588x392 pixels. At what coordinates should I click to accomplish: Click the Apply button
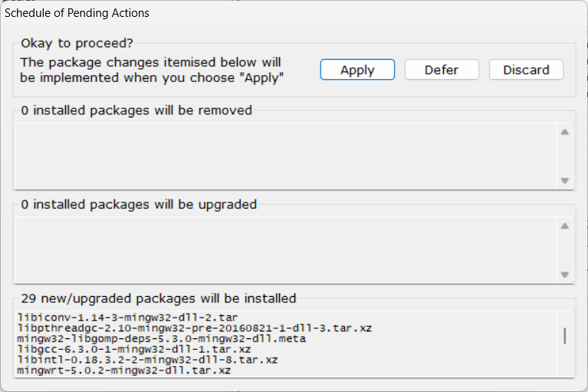[x=357, y=70]
